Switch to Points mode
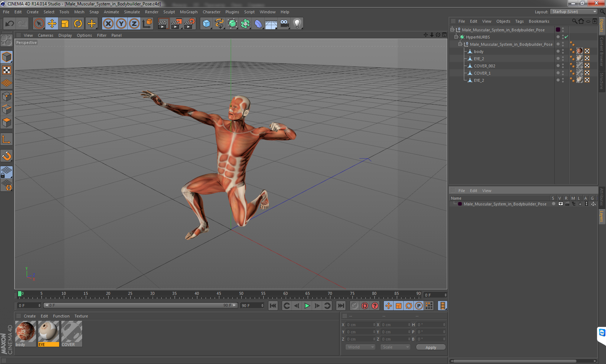The image size is (606, 364). point(6,97)
